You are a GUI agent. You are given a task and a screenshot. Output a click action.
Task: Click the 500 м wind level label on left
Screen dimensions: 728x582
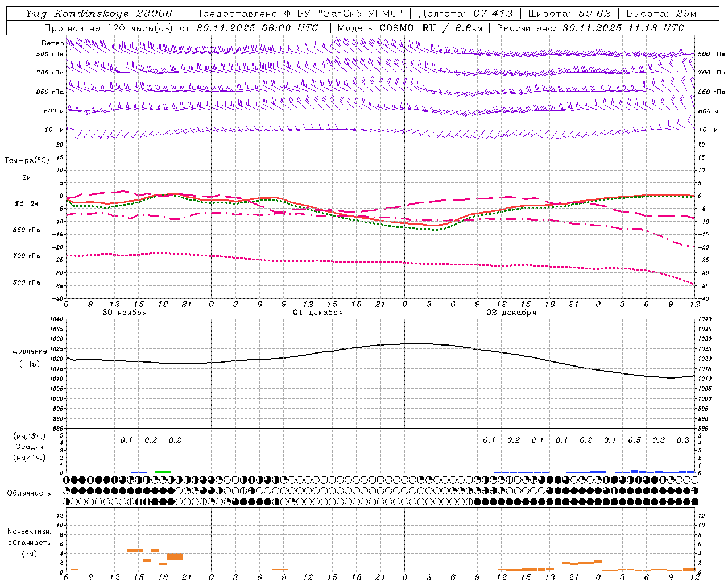[54, 111]
